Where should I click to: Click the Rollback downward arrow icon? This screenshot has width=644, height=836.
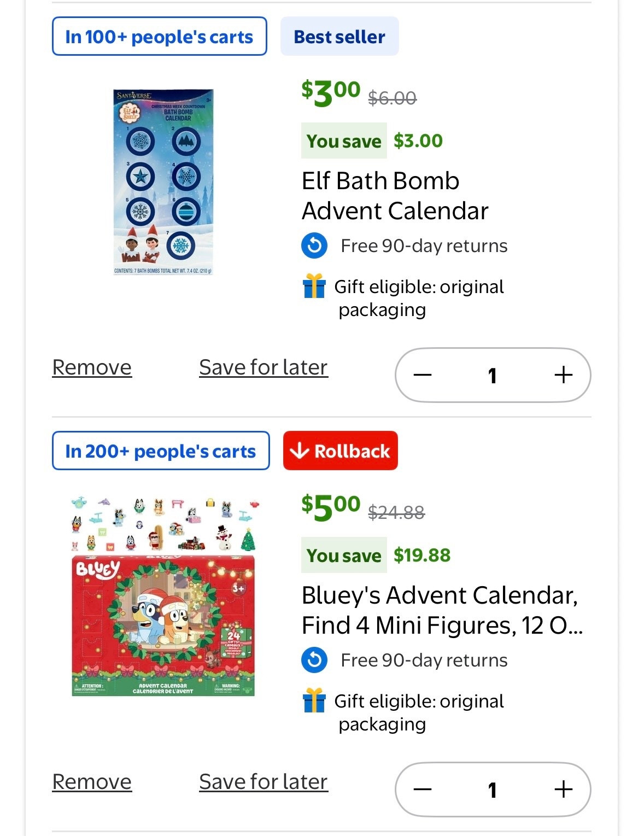click(x=299, y=451)
